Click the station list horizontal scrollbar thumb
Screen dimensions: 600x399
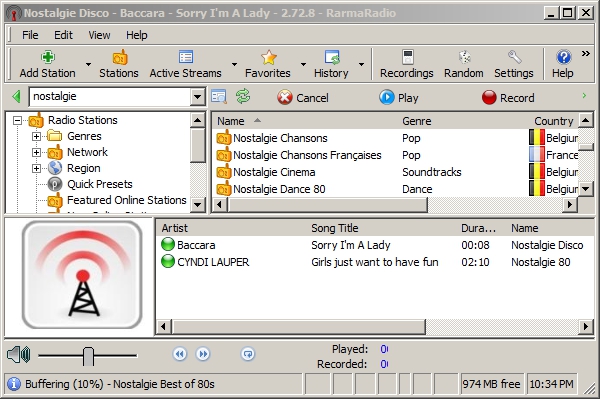tap(328, 205)
